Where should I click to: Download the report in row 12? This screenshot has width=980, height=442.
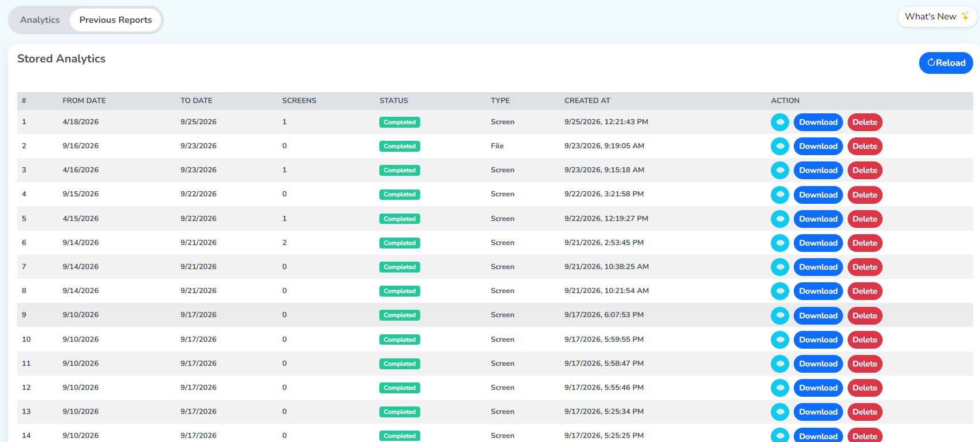pos(818,388)
